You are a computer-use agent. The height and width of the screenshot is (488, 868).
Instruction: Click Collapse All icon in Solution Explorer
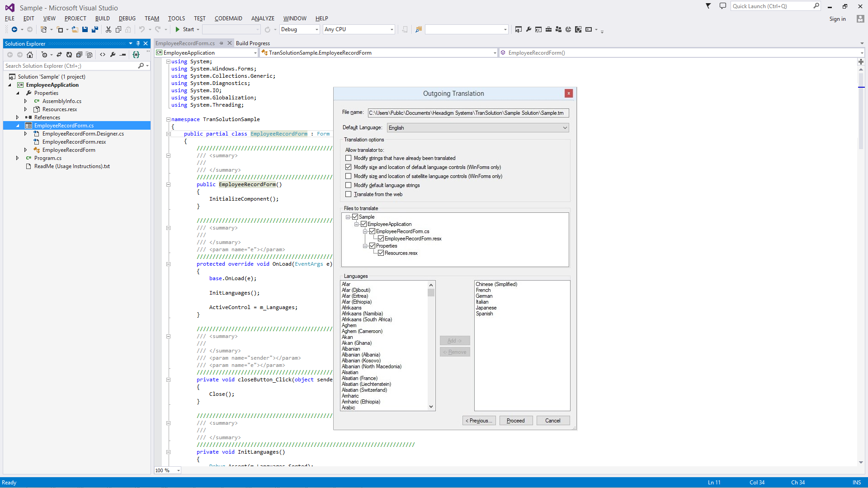pos(79,55)
